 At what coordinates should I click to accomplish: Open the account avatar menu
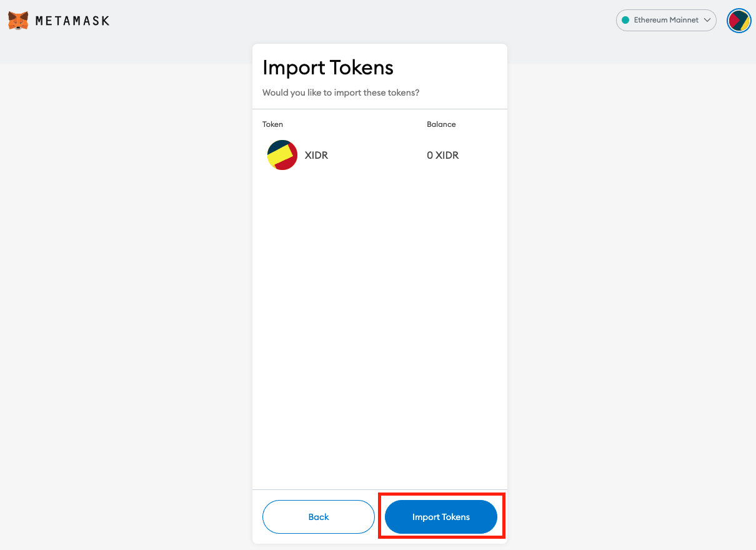pyautogui.click(x=739, y=21)
